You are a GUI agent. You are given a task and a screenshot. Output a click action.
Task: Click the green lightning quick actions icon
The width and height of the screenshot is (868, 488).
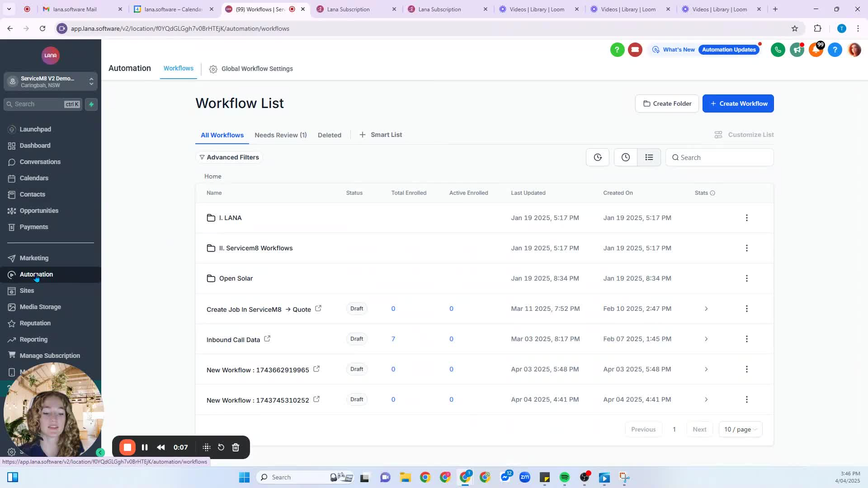point(91,104)
